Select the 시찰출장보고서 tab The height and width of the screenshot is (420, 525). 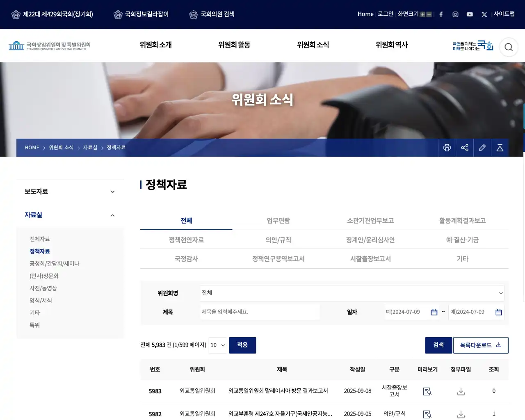pyautogui.click(x=370, y=259)
